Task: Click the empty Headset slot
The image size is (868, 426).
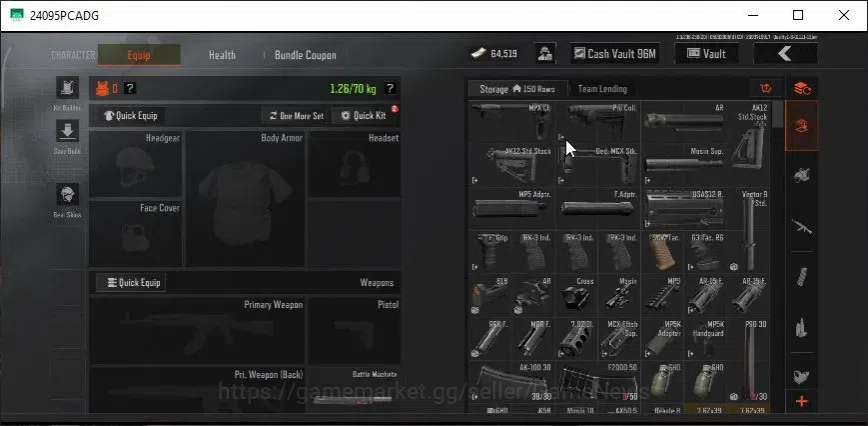Action: click(x=355, y=164)
